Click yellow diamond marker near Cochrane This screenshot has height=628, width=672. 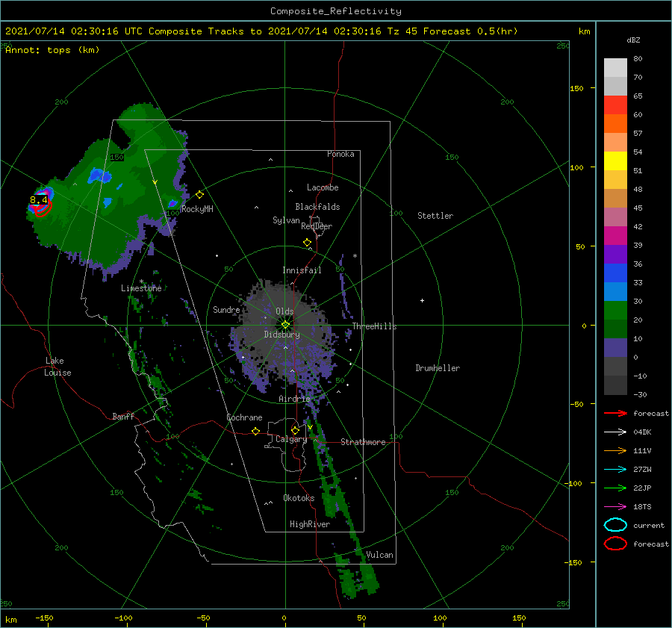click(256, 431)
